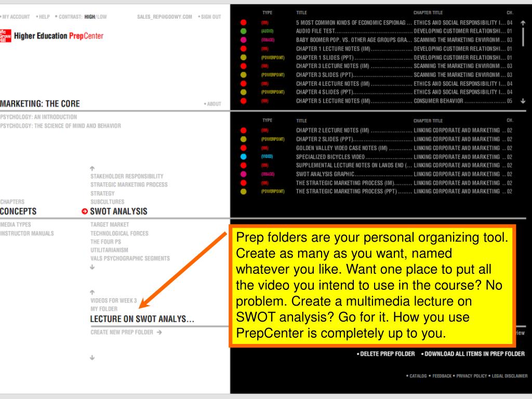Viewport: 532px width, 399px height.
Task: Click yellow dot beside Chapter 3 Slides (PPT)
Action: pyautogui.click(x=243, y=75)
